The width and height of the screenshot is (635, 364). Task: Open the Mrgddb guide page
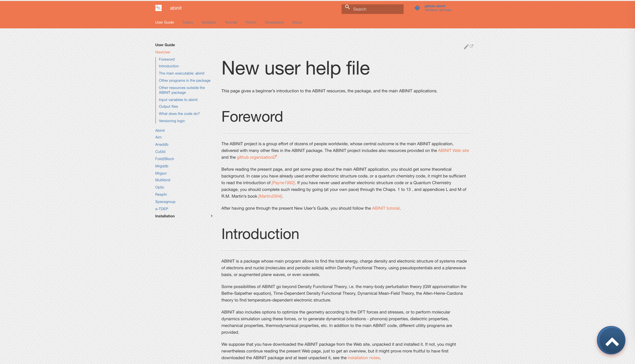pyautogui.click(x=162, y=166)
